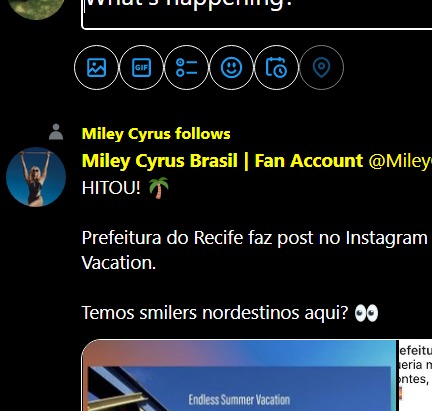Open the 'Miley Cyrus follows' link

(x=156, y=134)
